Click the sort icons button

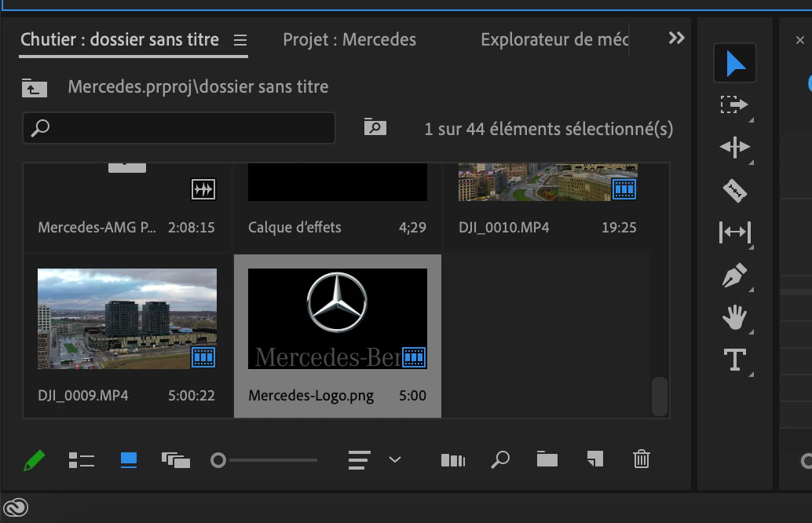pos(359,460)
